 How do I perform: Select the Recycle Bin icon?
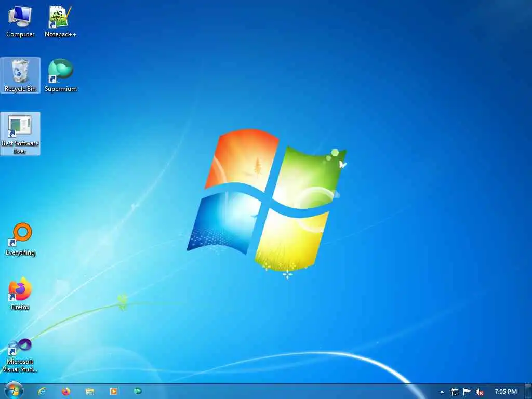(x=20, y=75)
